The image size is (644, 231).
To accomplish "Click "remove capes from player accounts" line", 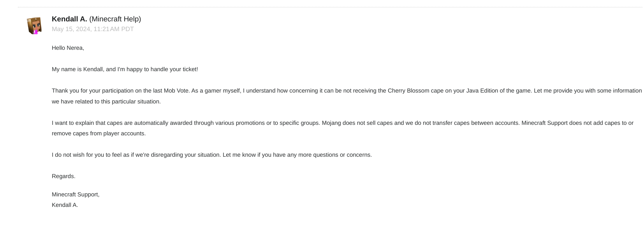I will pos(99,133).
